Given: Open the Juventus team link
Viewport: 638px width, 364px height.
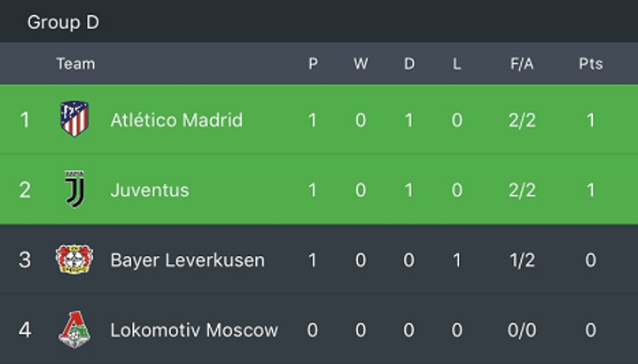Looking at the screenshot, I should [x=150, y=190].
